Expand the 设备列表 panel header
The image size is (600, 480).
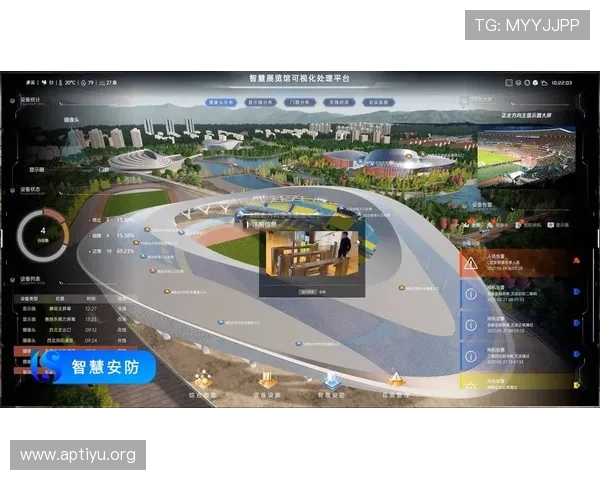pyautogui.click(x=30, y=279)
